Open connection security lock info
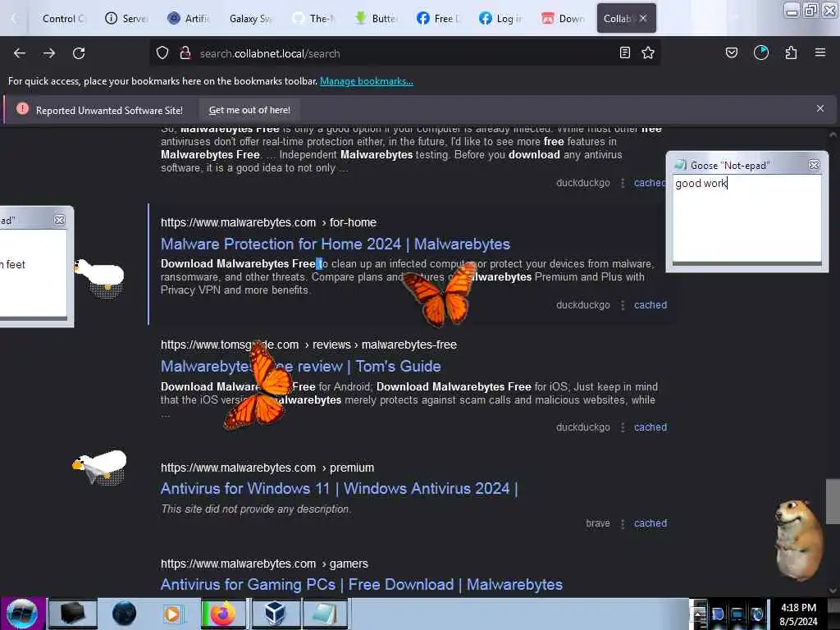The height and width of the screenshot is (630, 840). (185, 53)
